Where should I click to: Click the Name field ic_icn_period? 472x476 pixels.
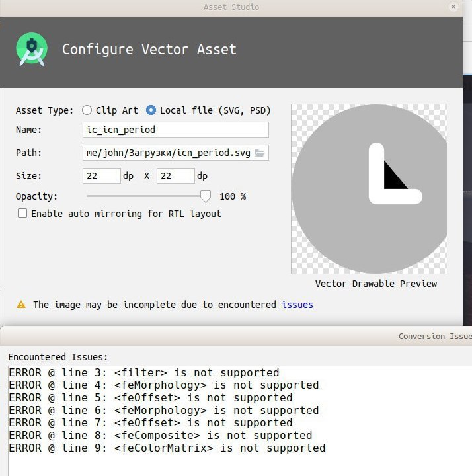point(175,130)
